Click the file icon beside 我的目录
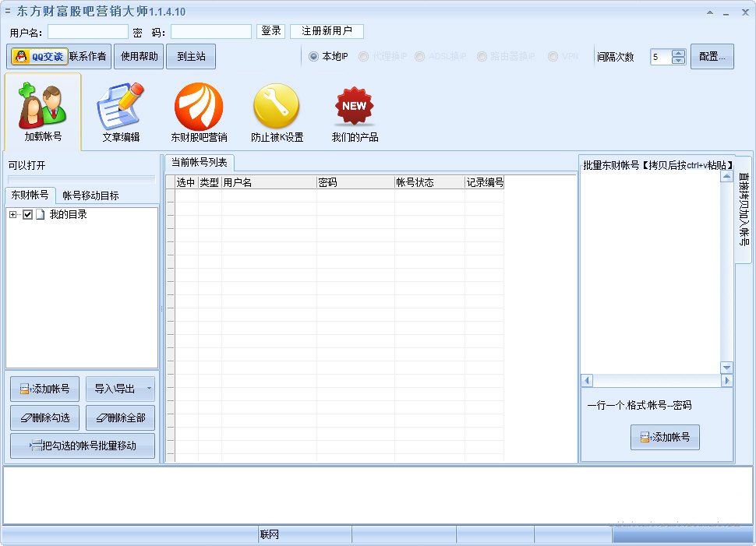Viewport: 756px width, 546px height. pyautogui.click(x=40, y=214)
